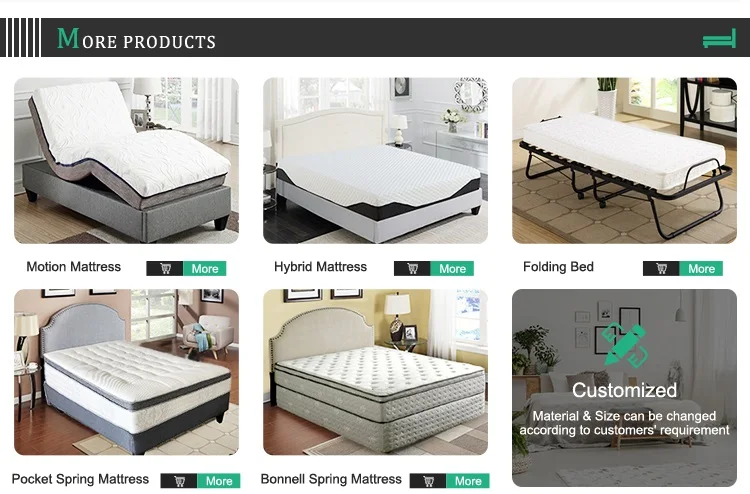Select the Folding Bed product image

(624, 161)
